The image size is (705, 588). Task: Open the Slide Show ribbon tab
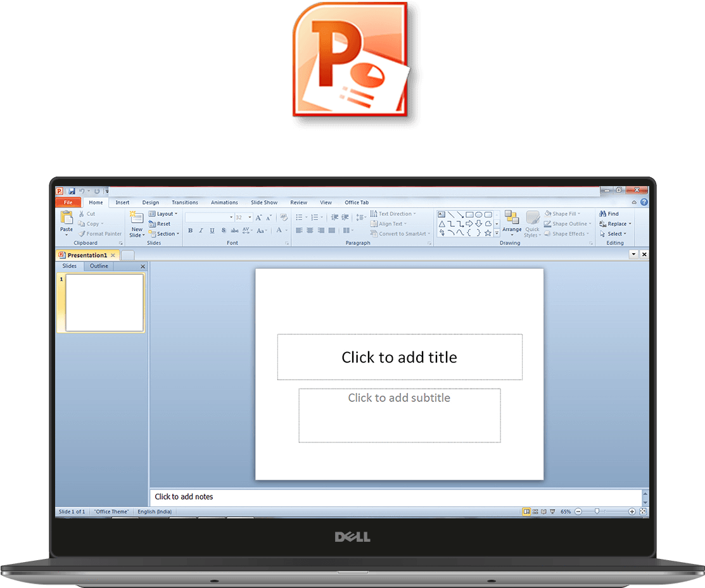click(264, 203)
